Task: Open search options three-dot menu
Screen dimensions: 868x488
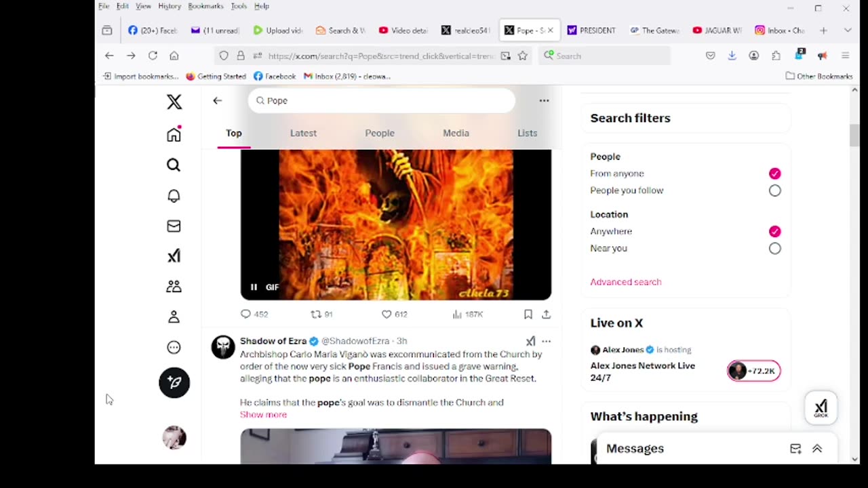Action: pos(544,100)
